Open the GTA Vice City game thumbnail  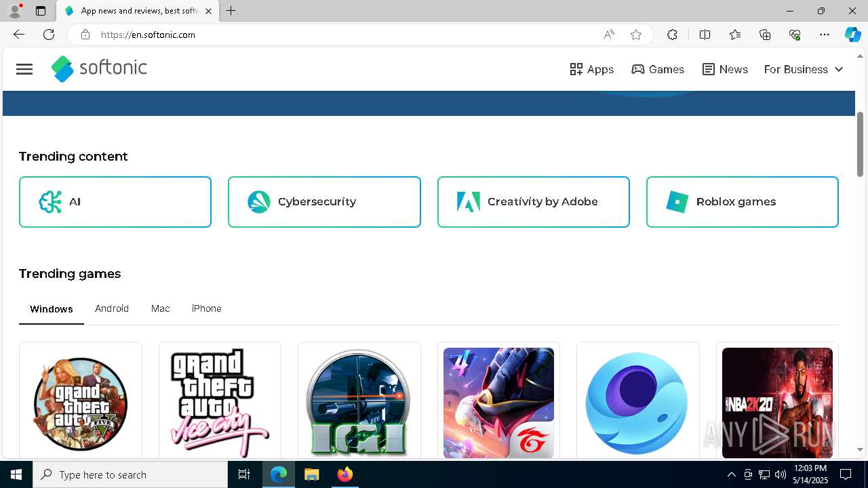220,403
